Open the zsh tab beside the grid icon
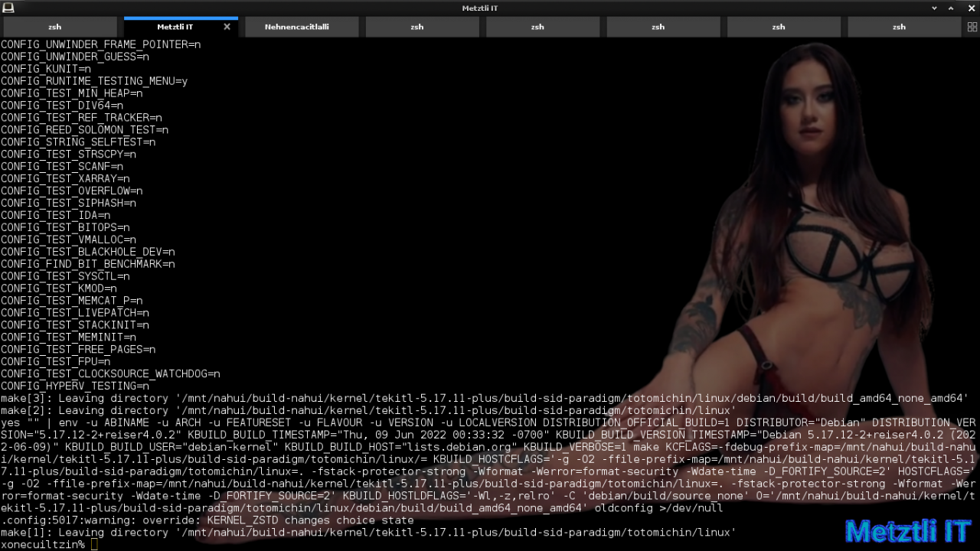 tap(899, 27)
